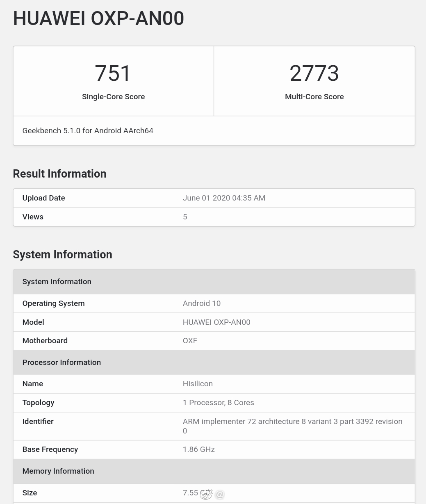The width and height of the screenshot is (426, 504).
Task: Click the Weibo share icon near Size value
Action: coord(206,494)
